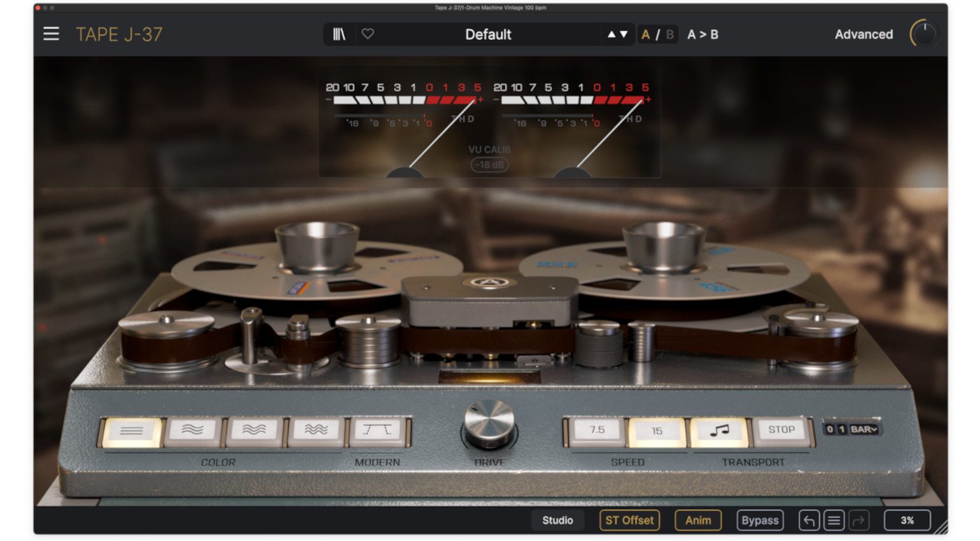Screen dimensions: 980x541
Task: Select the flat-lines color button
Action: 131,431
